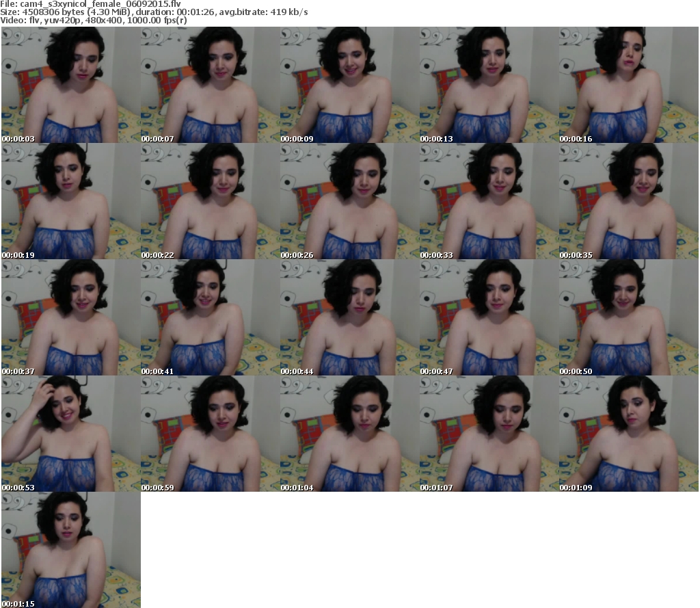Select the thumbnail frame stamped 00:00:33
This screenshot has width=700, height=608.
coord(489,201)
